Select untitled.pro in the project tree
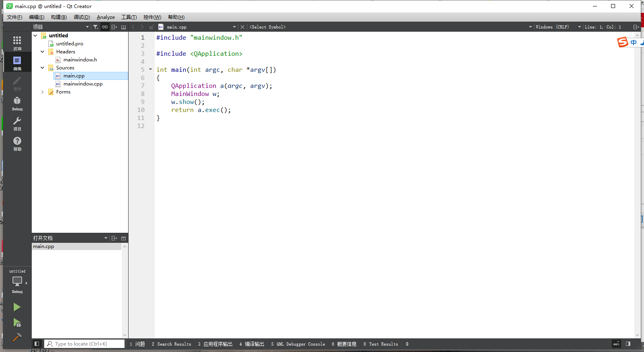 click(70, 43)
